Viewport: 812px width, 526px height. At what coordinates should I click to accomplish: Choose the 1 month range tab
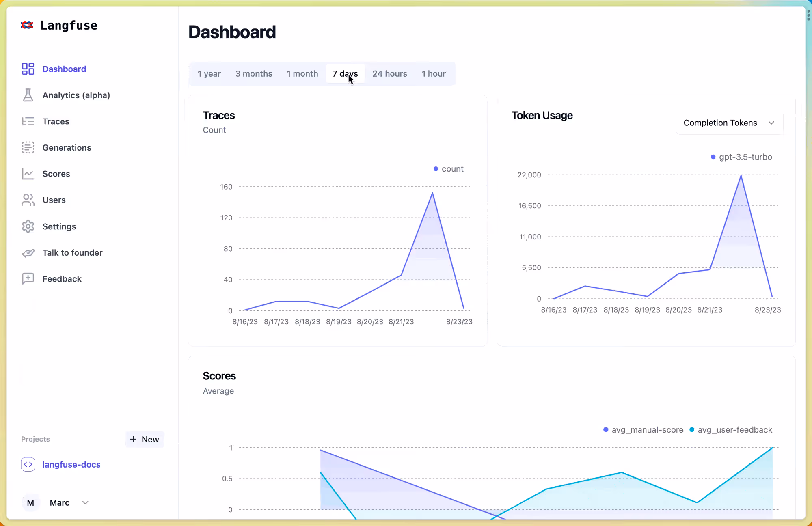(x=302, y=74)
